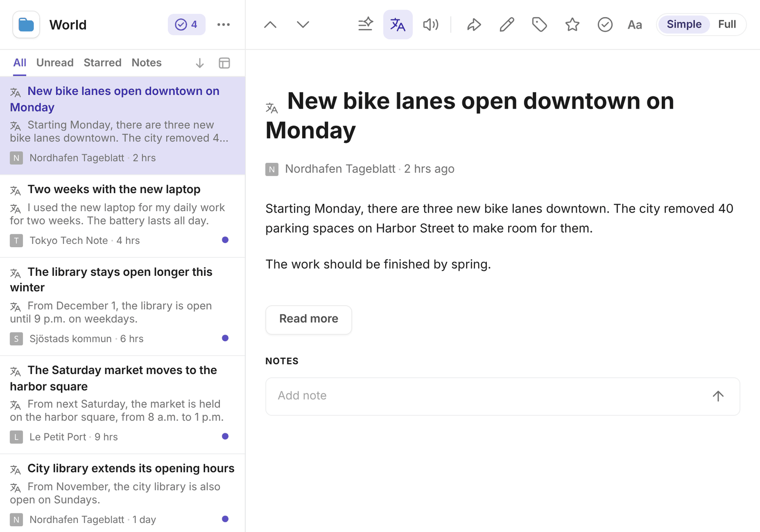Open the Aa text appearance settings
The image size is (760, 532).
pyautogui.click(x=635, y=25)
